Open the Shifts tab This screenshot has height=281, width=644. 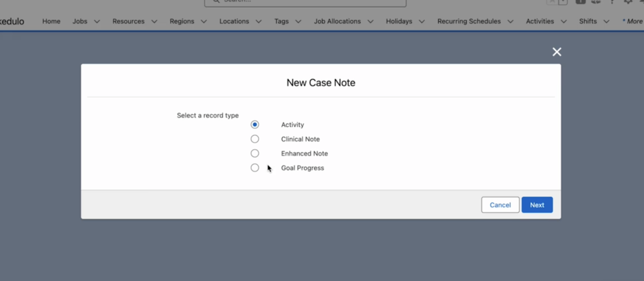(588, 21)
